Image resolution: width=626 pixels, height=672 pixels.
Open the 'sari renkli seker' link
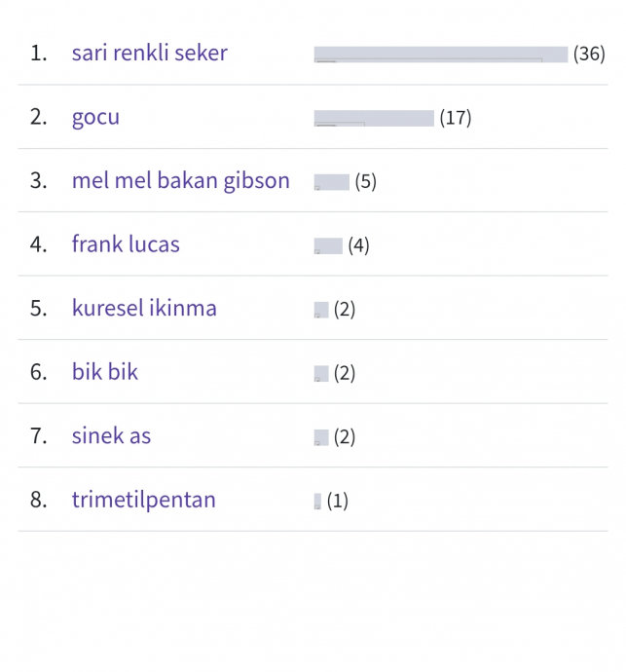pos(150,54)
